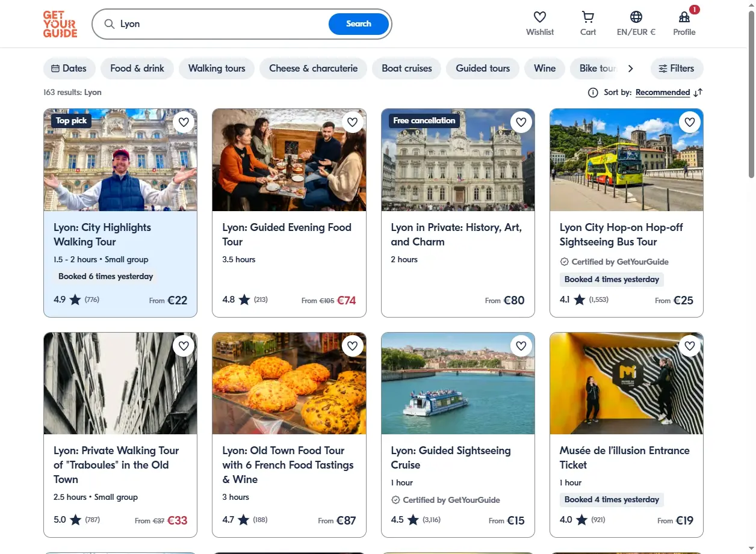756x554 pixels.
Task: Click the blue Search button
Action: pyautogui.click(x=359, y=24)
